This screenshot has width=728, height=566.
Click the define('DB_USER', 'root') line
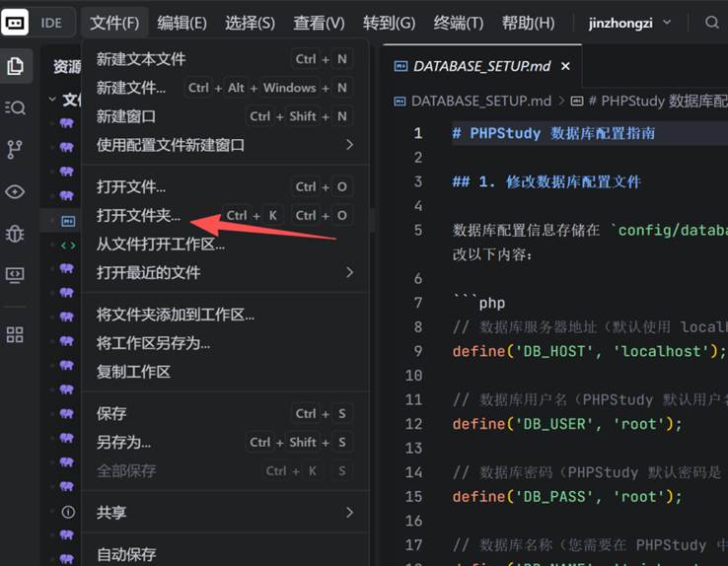567,424
